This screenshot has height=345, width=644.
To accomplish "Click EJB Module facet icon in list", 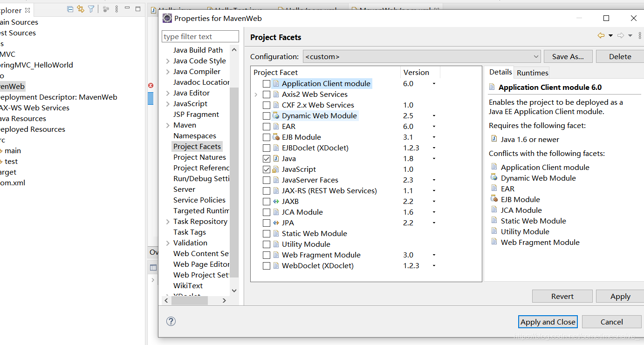I will [276, 137].
